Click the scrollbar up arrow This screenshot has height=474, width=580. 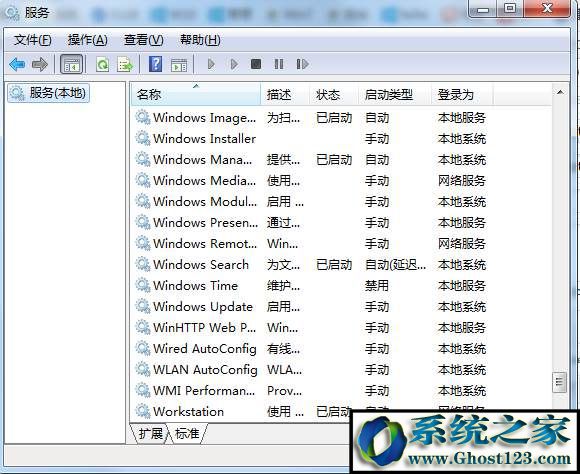(560, 92)
